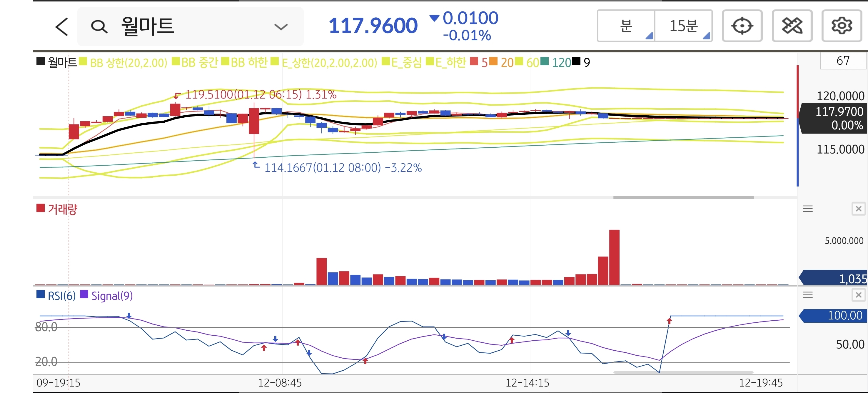
Task: Open RSI panel hamburger menu
Action: (808, 295)
